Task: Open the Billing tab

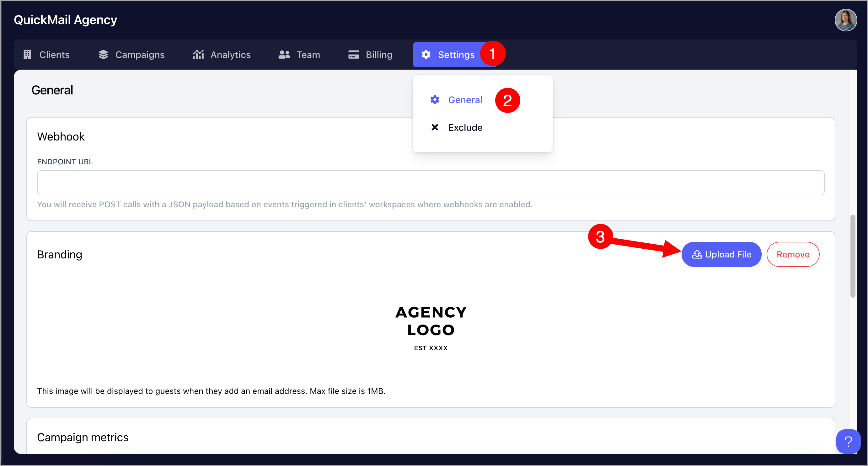Action: 370,55
